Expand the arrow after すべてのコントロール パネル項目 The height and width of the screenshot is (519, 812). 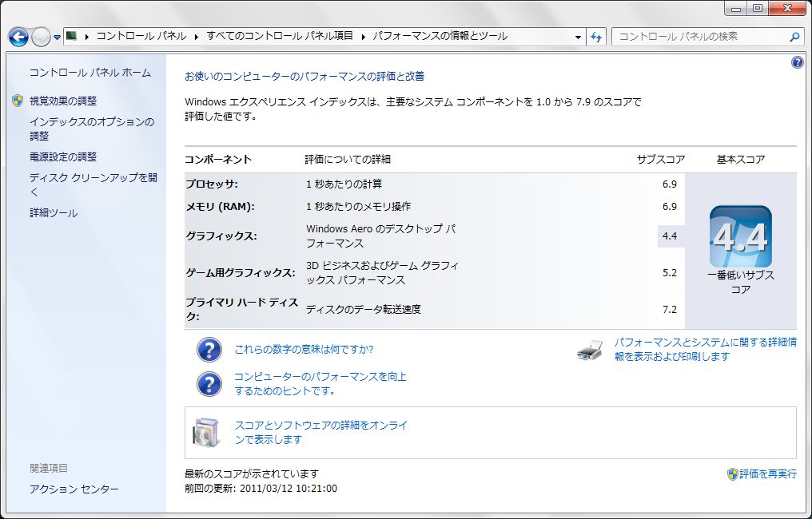pos(363,36)
